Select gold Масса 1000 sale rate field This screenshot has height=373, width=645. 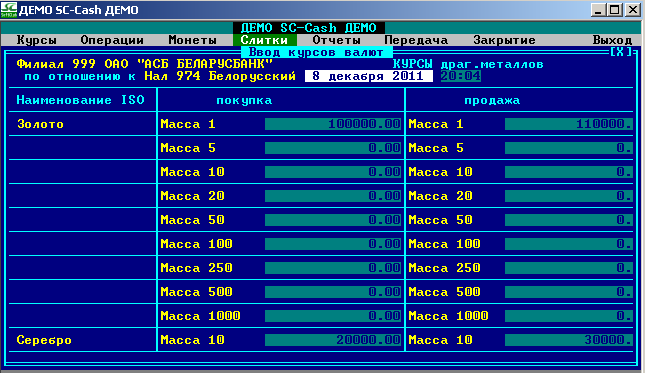click(x=568, y=316)
